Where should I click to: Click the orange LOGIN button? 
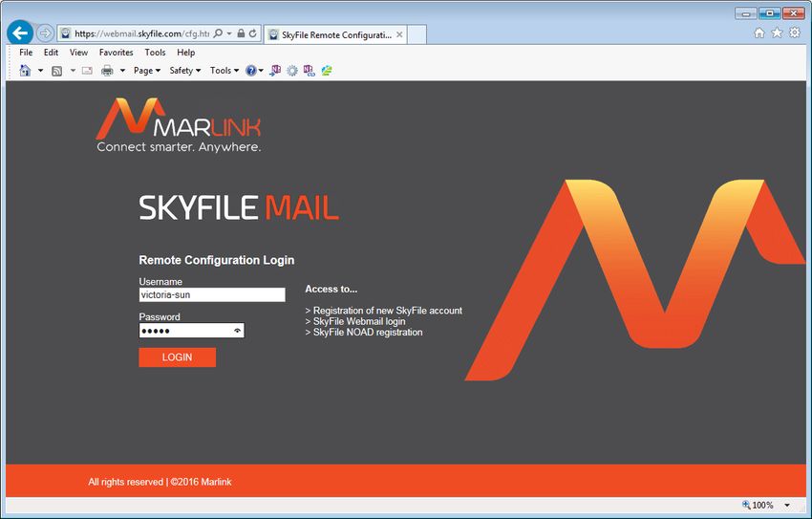[177, 357]
